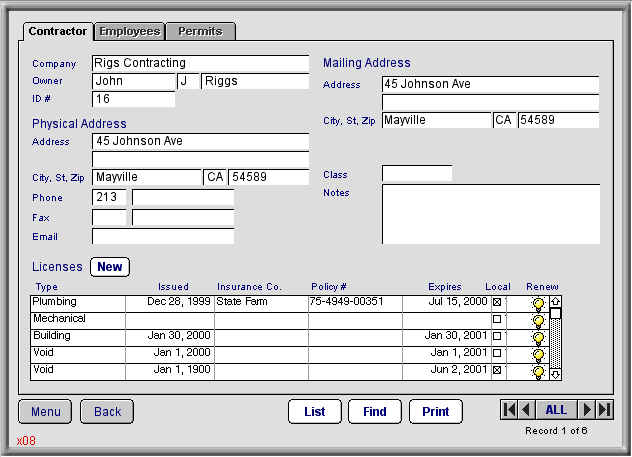Click the Back button

click(107, 411)
